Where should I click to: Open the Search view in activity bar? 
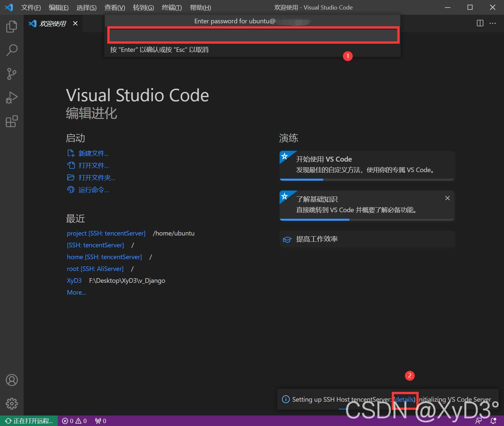pyautogui.click(x=11, y=50)
